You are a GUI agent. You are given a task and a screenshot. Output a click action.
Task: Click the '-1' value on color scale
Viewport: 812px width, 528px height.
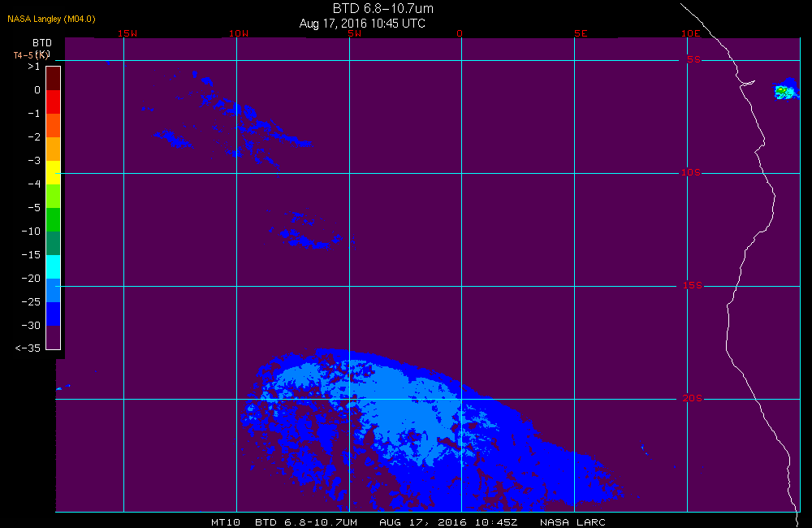[x=33, y=114]
